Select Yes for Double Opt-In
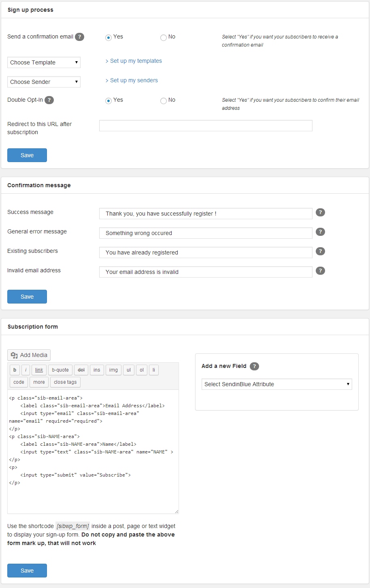Image resolution: width=370 pixels, height=588 pixels. click(x=108, y=101)
